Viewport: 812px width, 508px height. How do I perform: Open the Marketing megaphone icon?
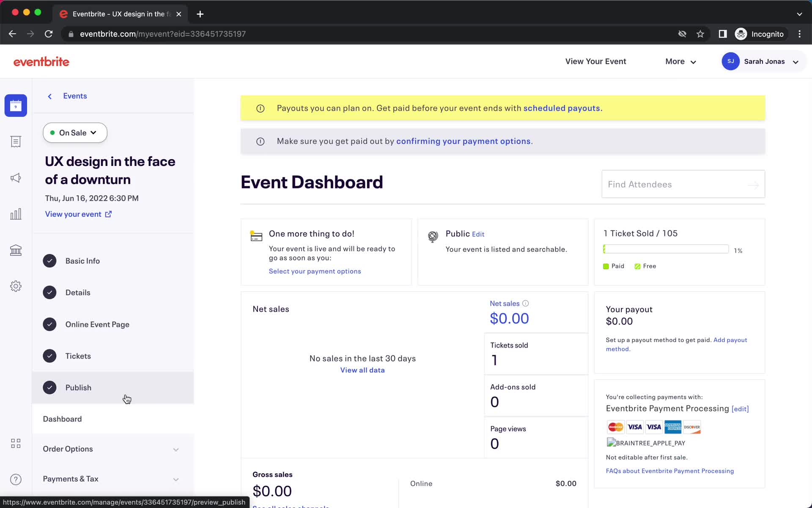[x=16, y=178]
